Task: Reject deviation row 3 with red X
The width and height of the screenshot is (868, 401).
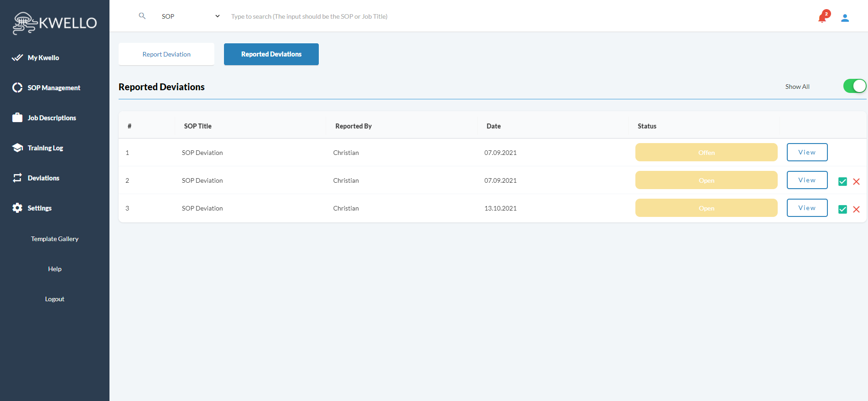Action: click(x=856, y=209)
